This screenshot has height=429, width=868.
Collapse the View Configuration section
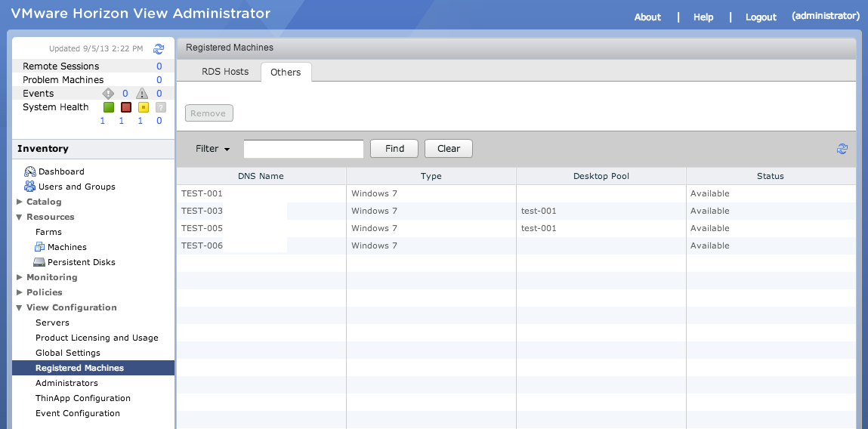[20, 307]
